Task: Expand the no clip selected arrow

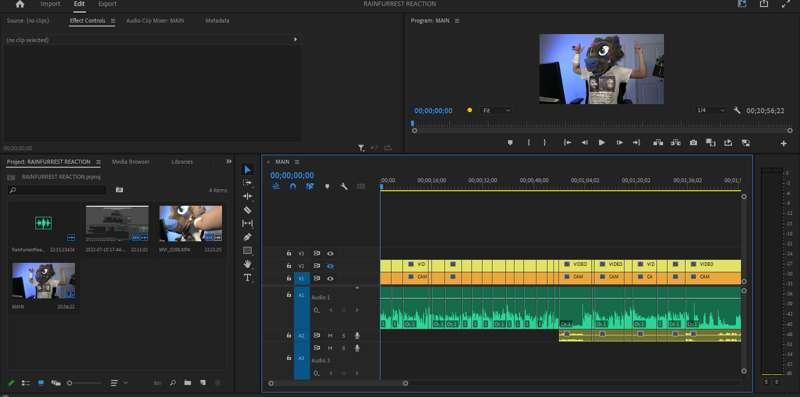Action: click(295, 39)
